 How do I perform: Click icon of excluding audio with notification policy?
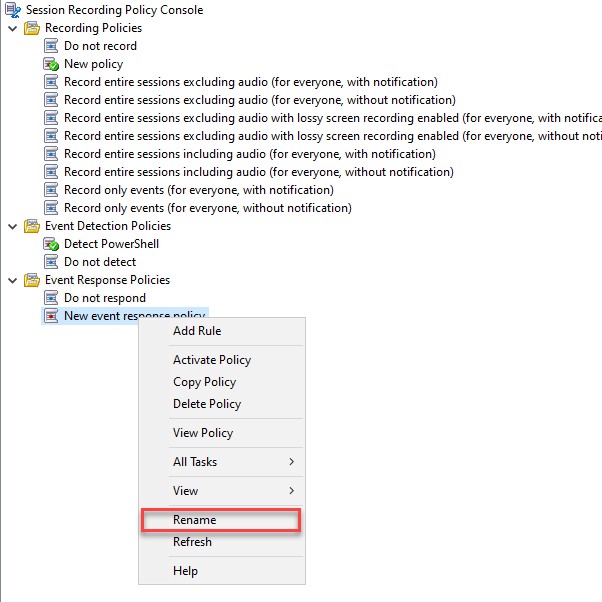click(x=51, y=82)
